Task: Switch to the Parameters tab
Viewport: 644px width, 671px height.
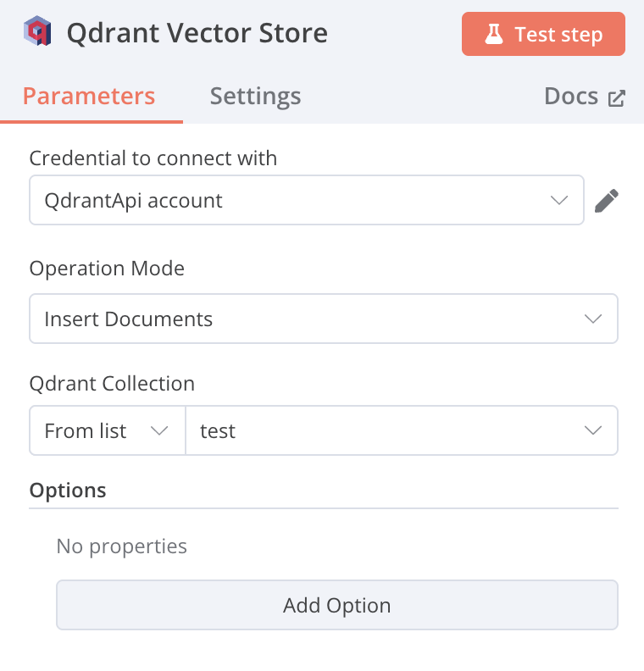Action: pyautogui.click(x=89, y=96)
